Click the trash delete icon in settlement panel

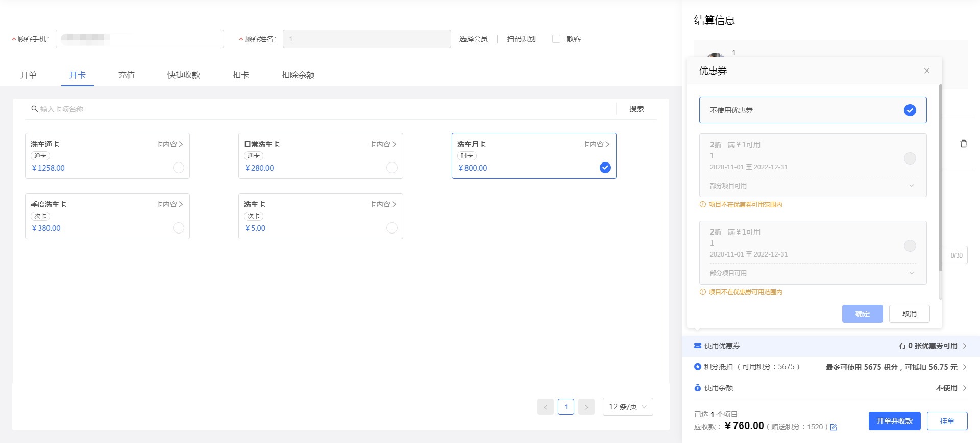point(964,144)
